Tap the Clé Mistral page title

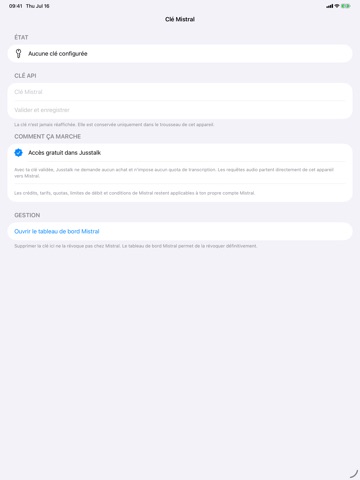180,19
